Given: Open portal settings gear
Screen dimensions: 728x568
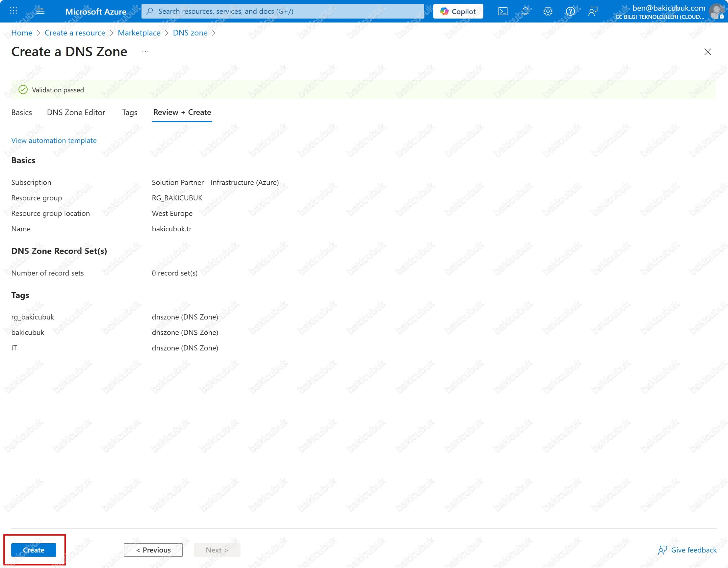Looking at the screenshot, I should tap(548, 11).
